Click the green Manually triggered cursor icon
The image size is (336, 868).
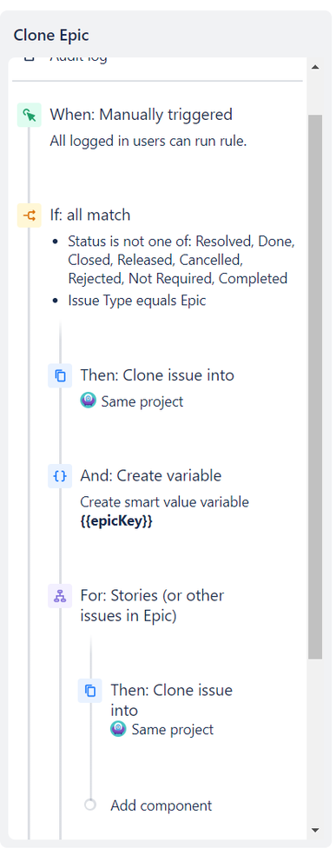(x=30, y=116)
